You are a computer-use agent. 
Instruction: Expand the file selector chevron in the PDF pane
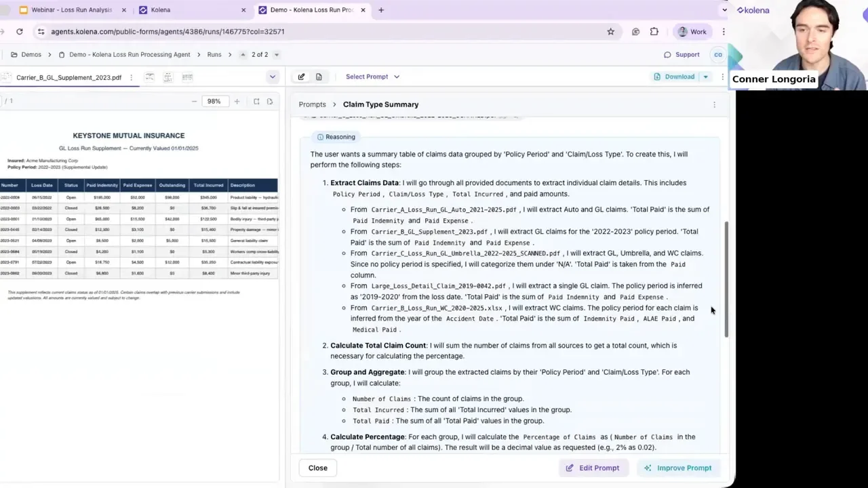[273, 77]
